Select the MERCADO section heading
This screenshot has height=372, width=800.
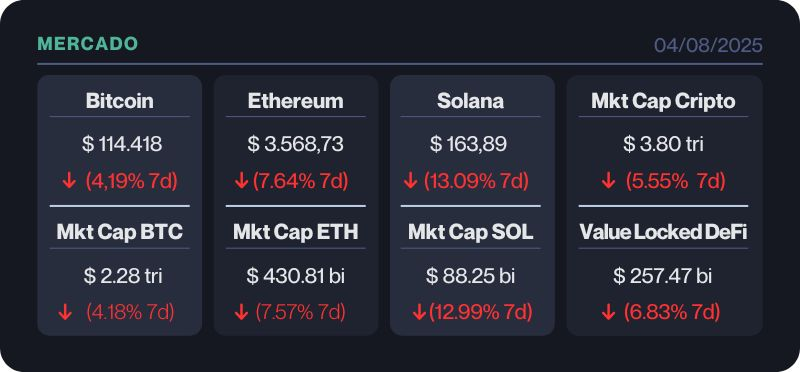click(88, 44)
